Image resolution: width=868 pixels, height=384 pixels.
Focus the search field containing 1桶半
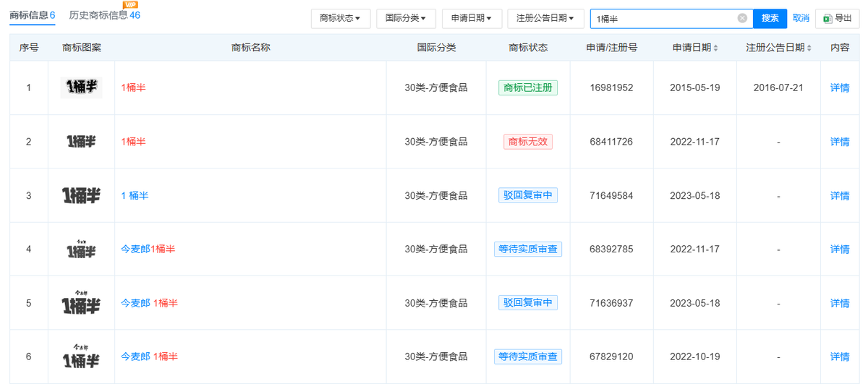[x=662, y=18]
